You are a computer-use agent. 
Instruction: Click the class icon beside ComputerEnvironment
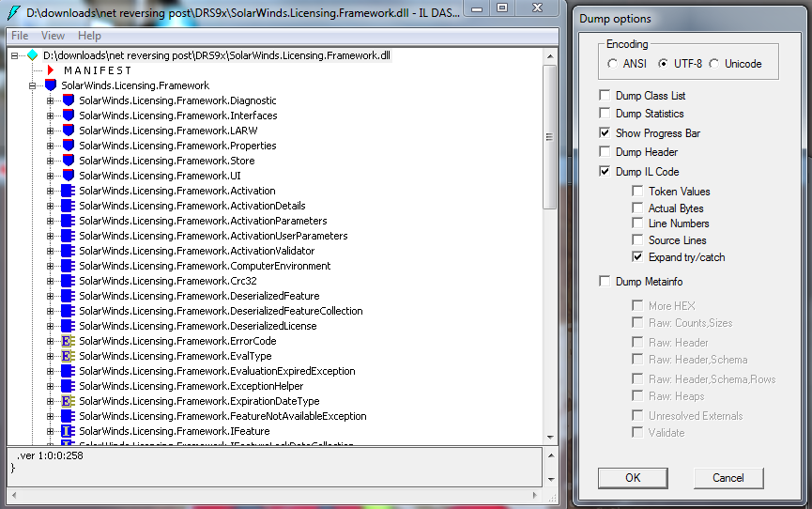[x=68, y=266]
